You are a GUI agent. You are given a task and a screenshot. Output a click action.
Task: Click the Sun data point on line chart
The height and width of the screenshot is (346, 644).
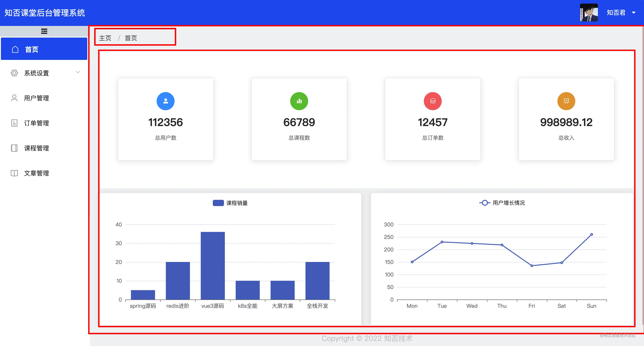point(591,234)
